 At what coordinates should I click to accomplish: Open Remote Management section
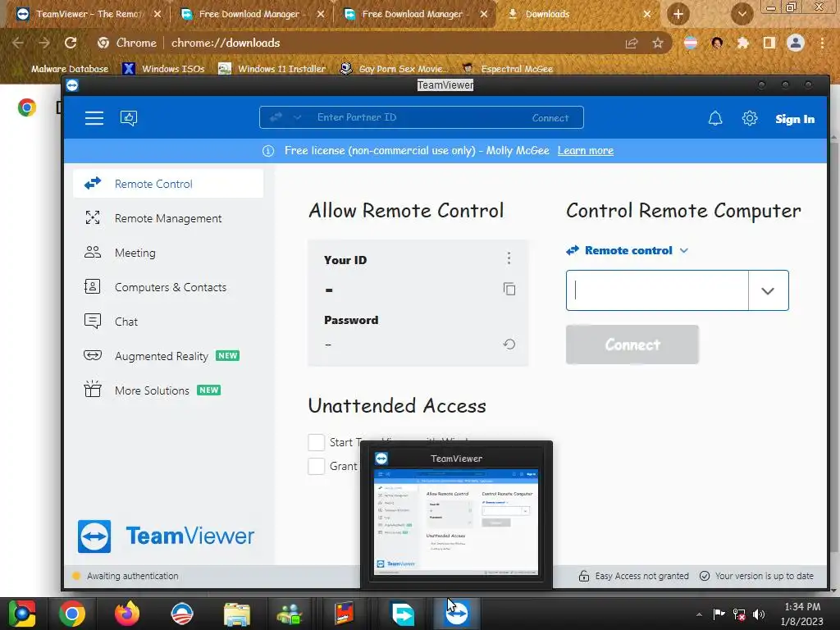click(x=168, y=218)
